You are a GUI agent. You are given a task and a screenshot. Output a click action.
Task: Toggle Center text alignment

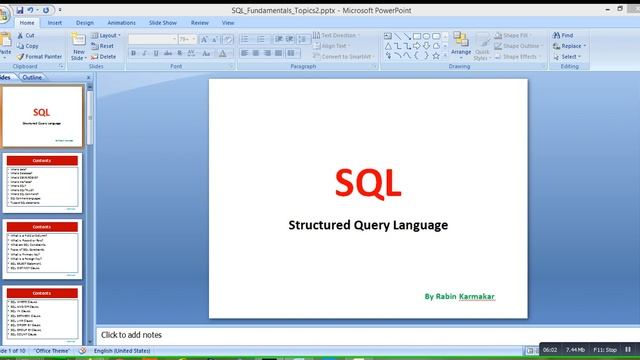[x=256, y=53]
